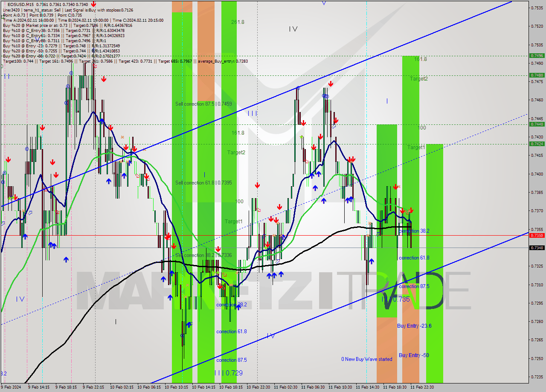Click the 0.7460 price axis value
This screenshot has height=392, width=546.
click(x=536, y=100)
